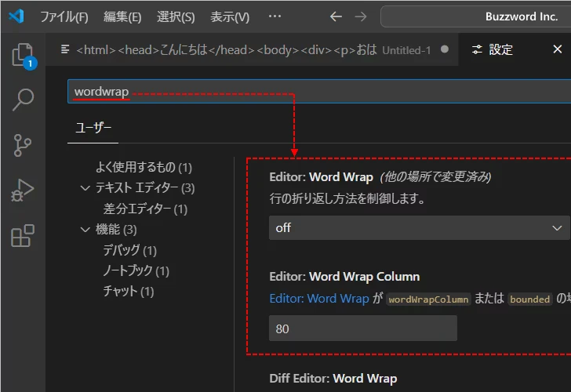
Task: Open the overflow menu with three dots
Action: (275, 16)
